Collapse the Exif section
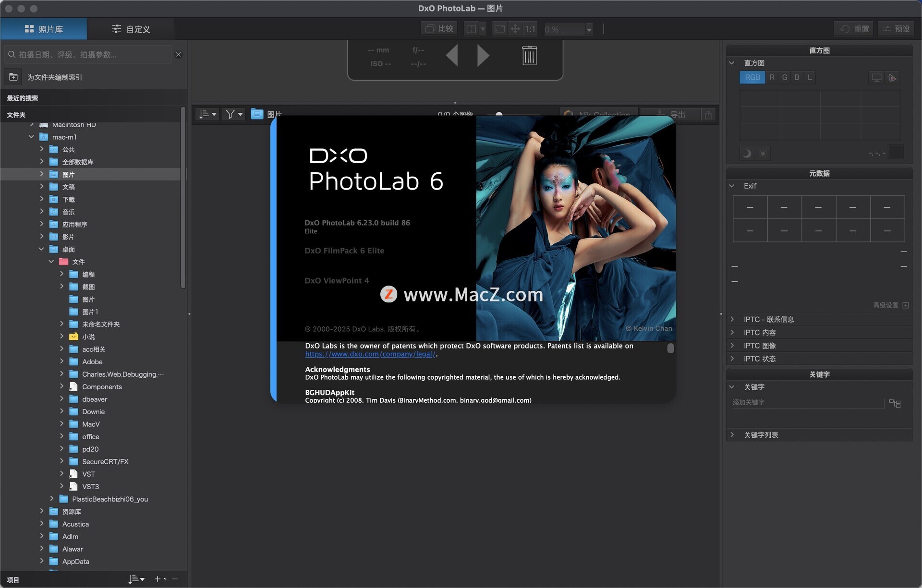The image size is (922, 588). [731, 186]
